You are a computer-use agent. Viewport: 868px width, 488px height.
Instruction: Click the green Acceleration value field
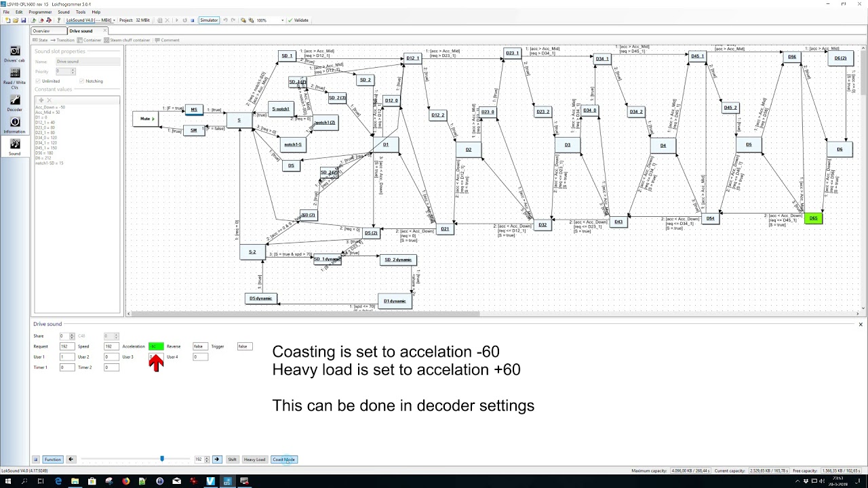(x=156, y=346)
